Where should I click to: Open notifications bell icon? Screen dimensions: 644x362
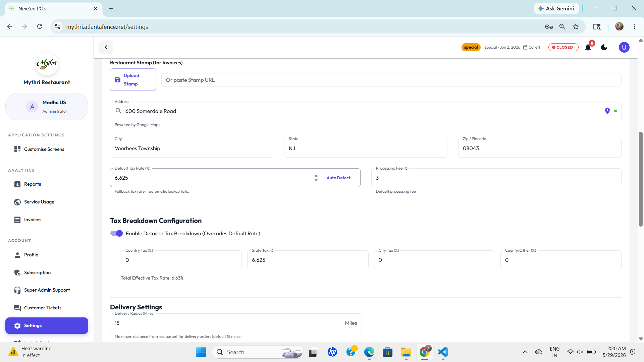[x=588, y=47]
